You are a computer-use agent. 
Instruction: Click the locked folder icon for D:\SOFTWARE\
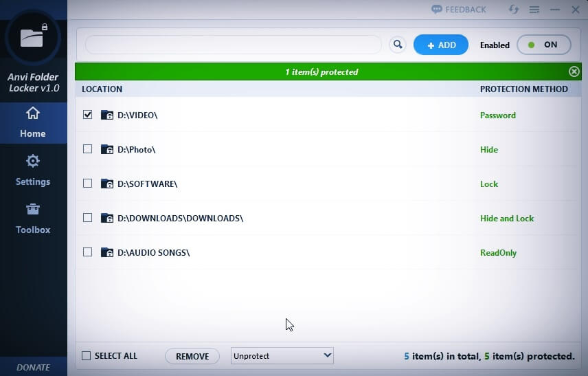point(107,184)
